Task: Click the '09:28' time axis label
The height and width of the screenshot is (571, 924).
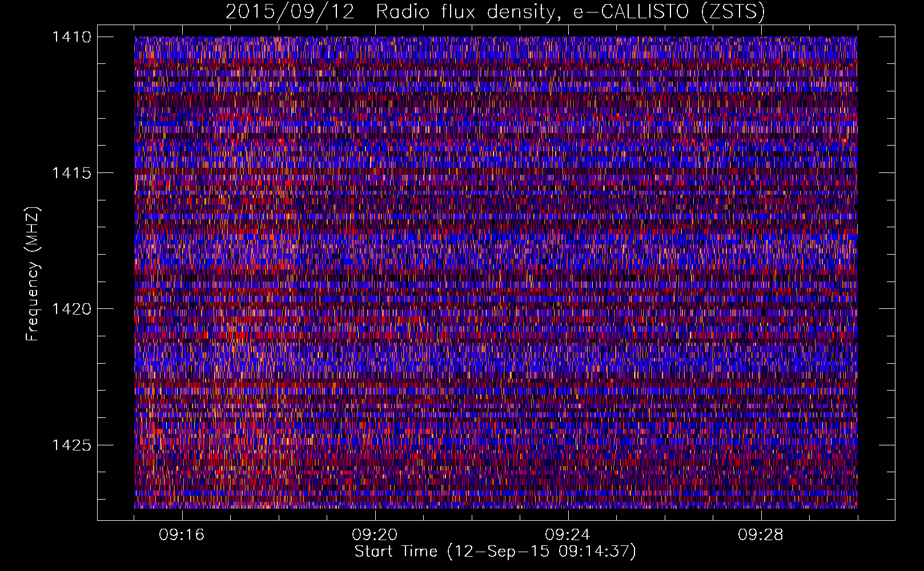Action: pos(761,535)
